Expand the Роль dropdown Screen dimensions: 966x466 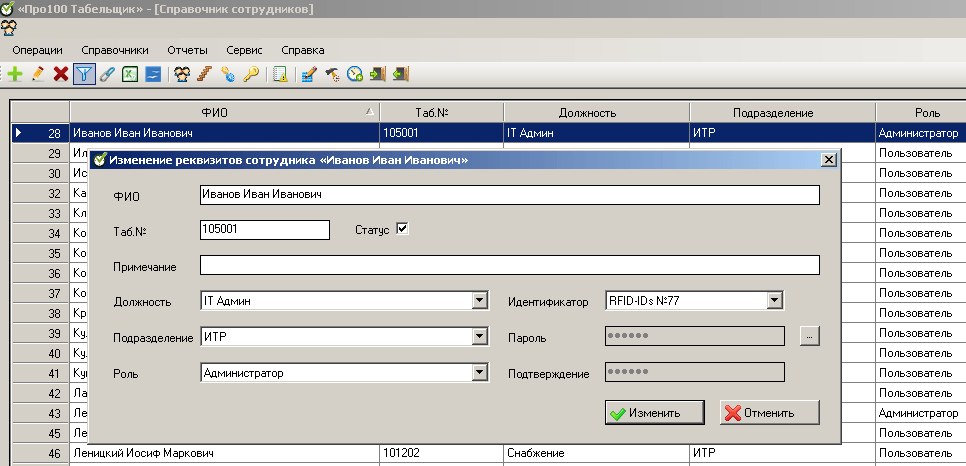click(480, 373)
